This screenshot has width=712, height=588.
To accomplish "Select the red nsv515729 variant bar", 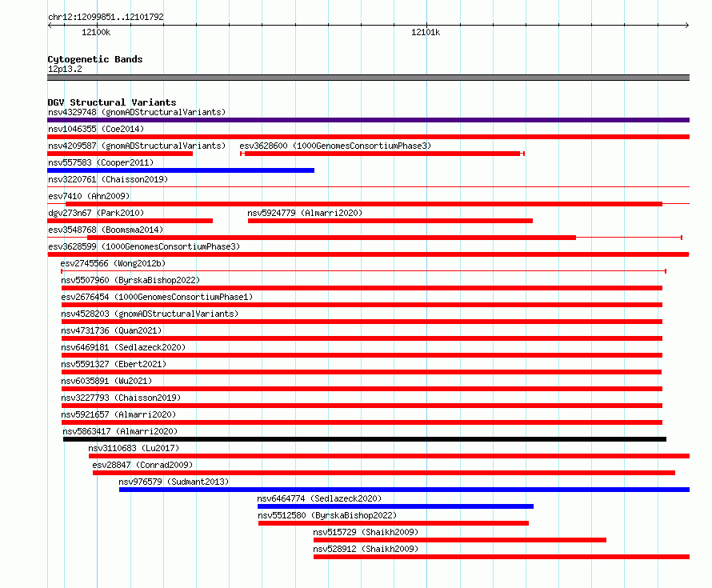I will point(459,540).
